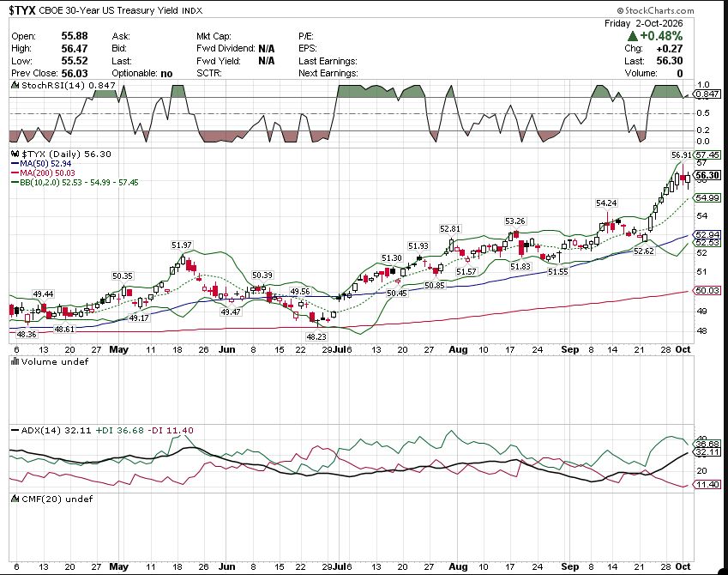Click the Low value 55.52
The height and width of the screenshot is (575, 728).
pos(75,60)
